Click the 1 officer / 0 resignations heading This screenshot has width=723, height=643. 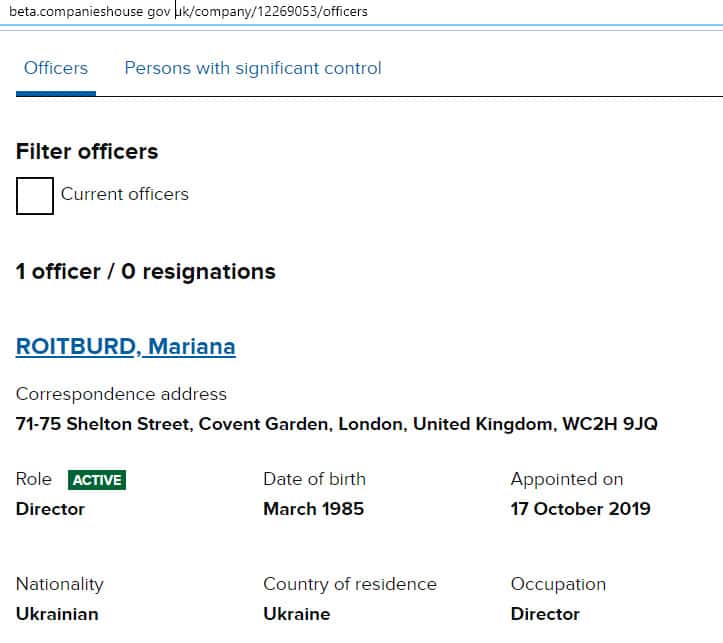tap(146, 272)
